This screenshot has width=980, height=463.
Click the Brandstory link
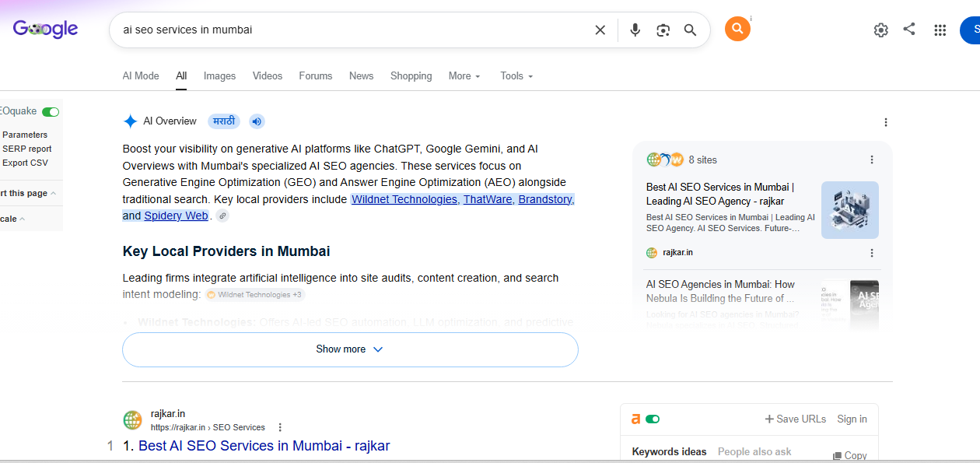click(545, 199)
